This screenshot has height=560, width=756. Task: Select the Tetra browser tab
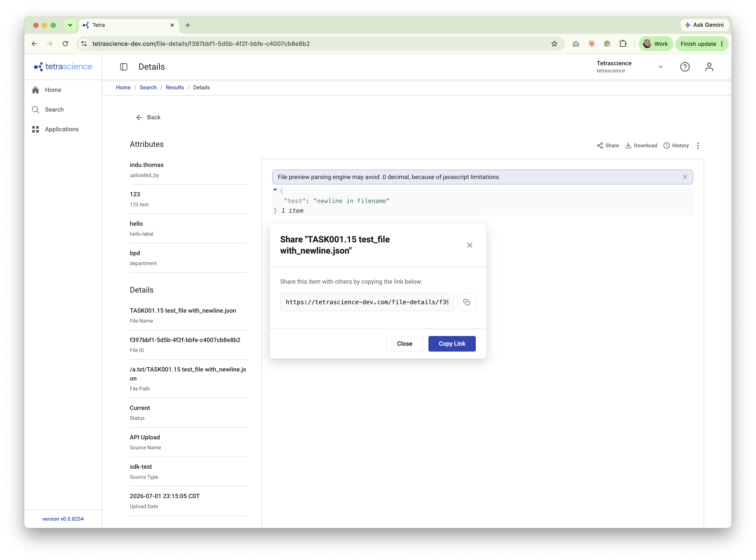(129, 25)
